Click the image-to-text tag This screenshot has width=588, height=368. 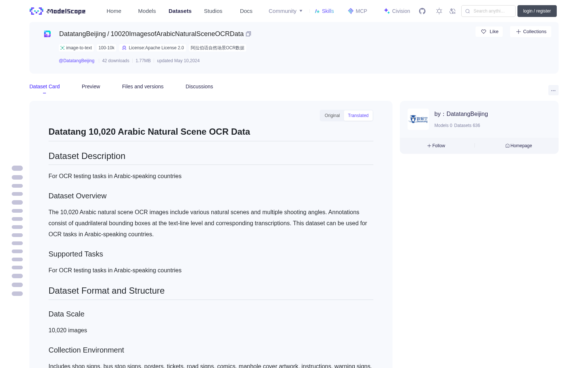(76, 48)
